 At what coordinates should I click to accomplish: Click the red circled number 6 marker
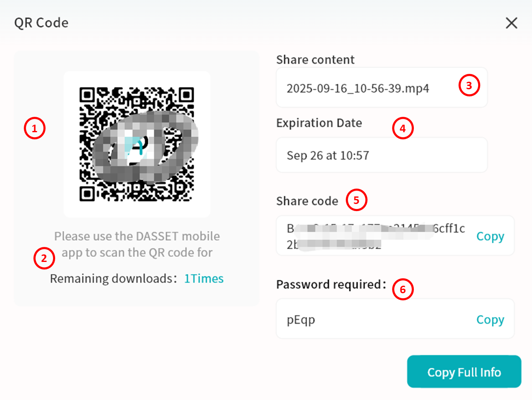click(x=403, y=289)
